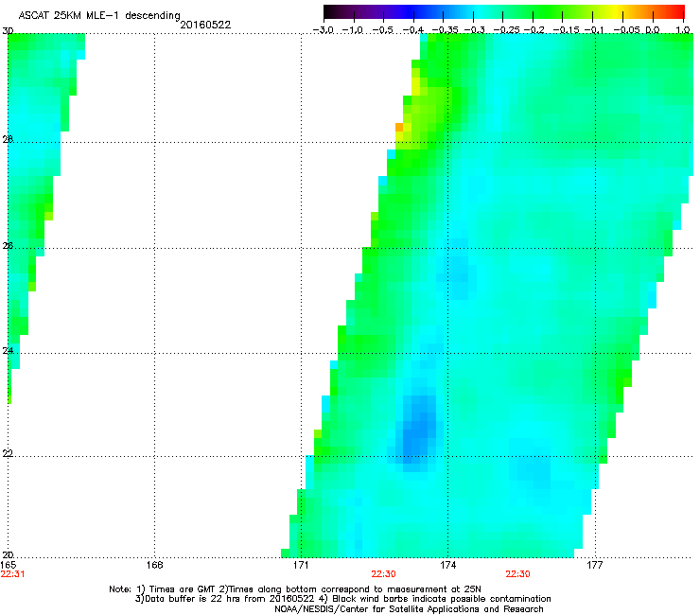Click the latitude label 30
The width and height of the screenshot is (700, 615).
8,31
